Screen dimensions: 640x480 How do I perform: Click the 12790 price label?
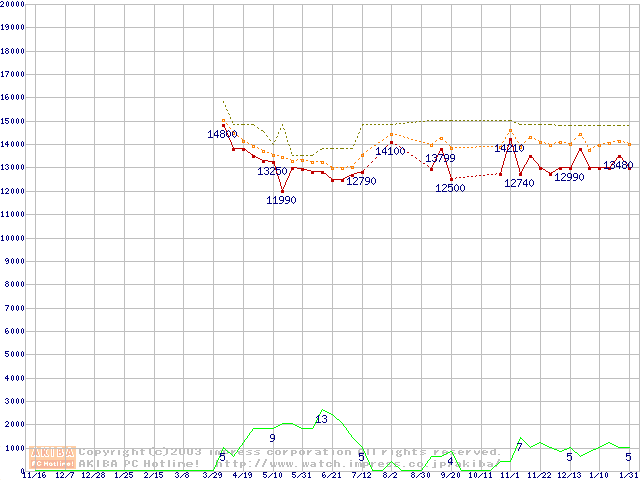[361, 181]
